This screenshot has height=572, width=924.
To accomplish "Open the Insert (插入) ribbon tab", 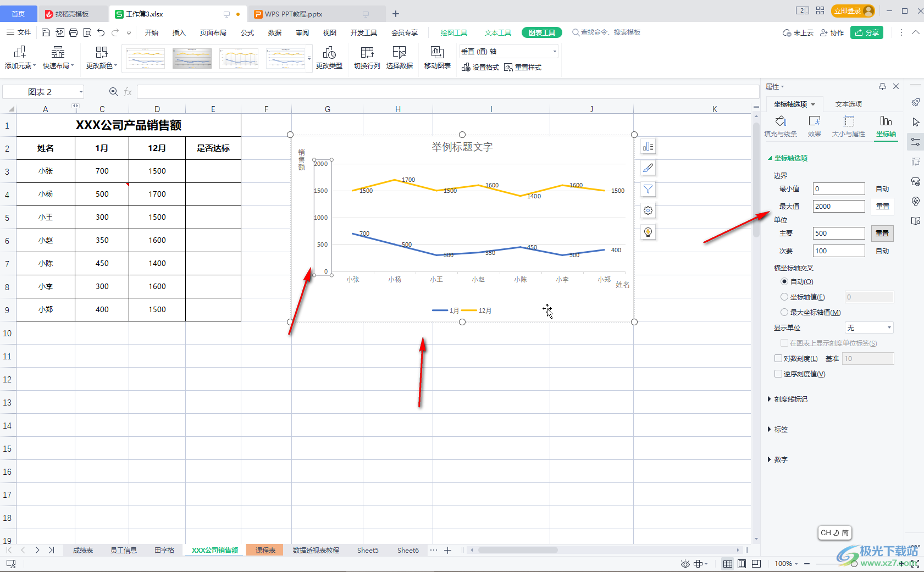I will pyautogui.click(x=179, y=32).
